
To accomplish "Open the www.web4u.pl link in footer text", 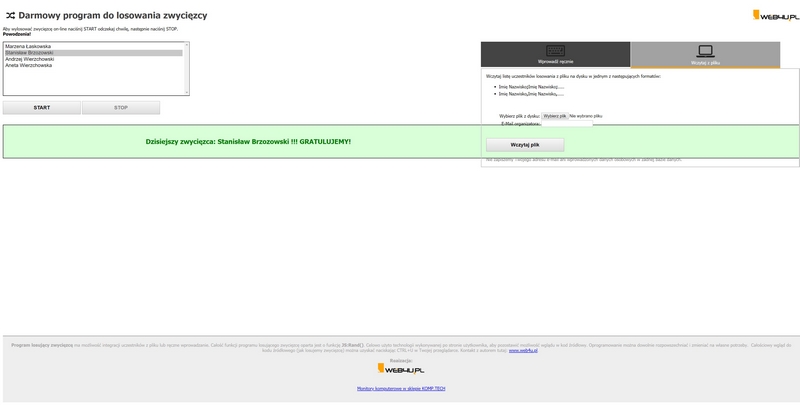I will (523, 351).
